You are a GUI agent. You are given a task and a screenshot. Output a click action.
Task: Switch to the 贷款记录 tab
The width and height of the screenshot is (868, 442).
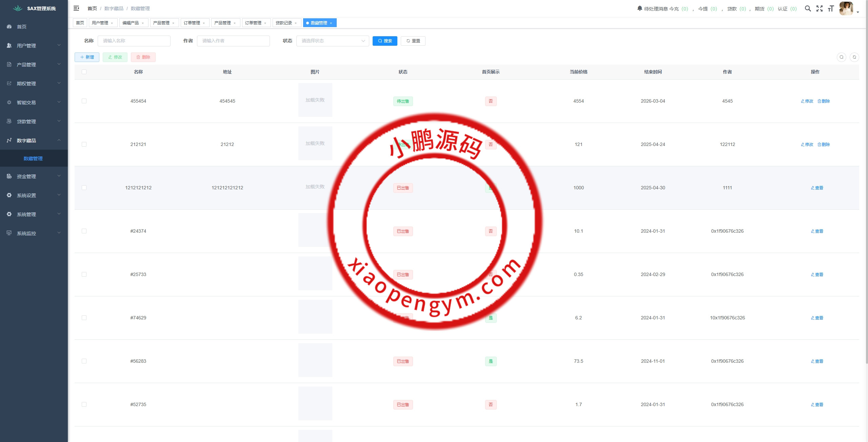(284, 23)
